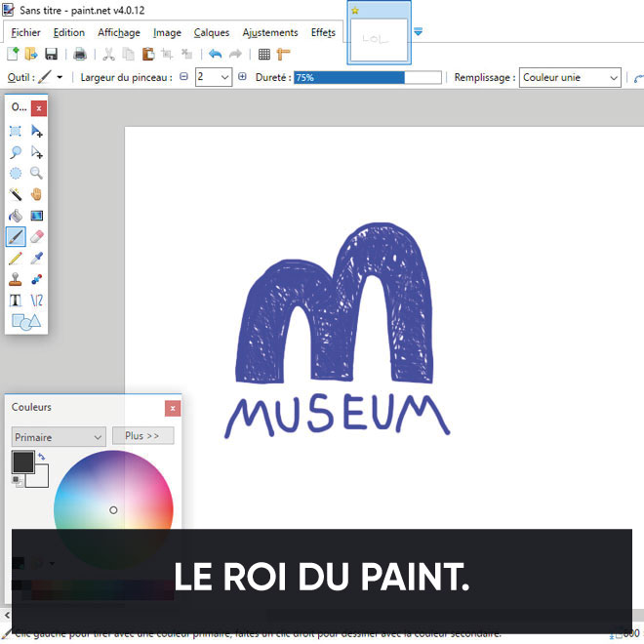Click the Crop to selection icon
The height and width of the screenshot is (644, 644).
point(167,54)
